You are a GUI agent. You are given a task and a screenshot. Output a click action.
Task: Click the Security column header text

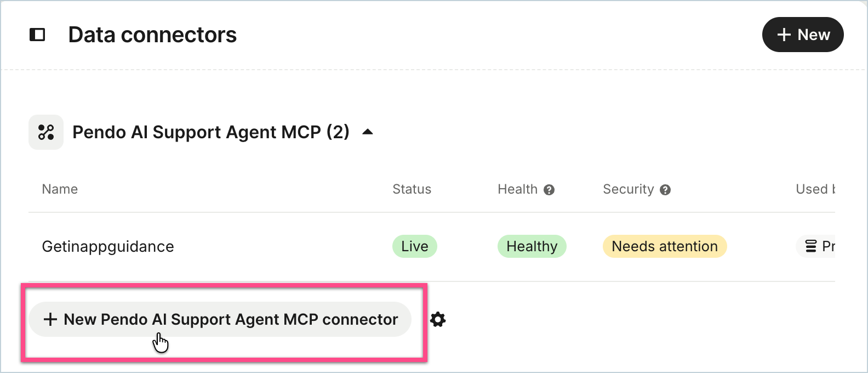[629, 189]
